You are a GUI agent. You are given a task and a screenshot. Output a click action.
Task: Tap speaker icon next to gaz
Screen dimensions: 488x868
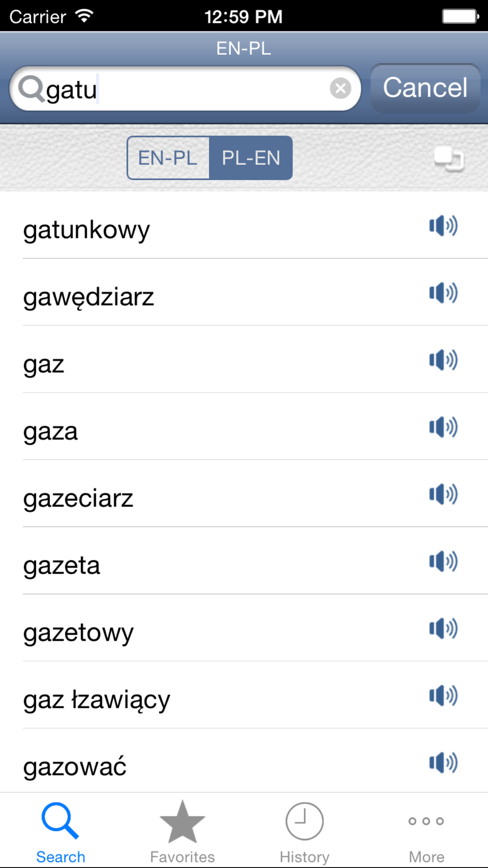443,360
